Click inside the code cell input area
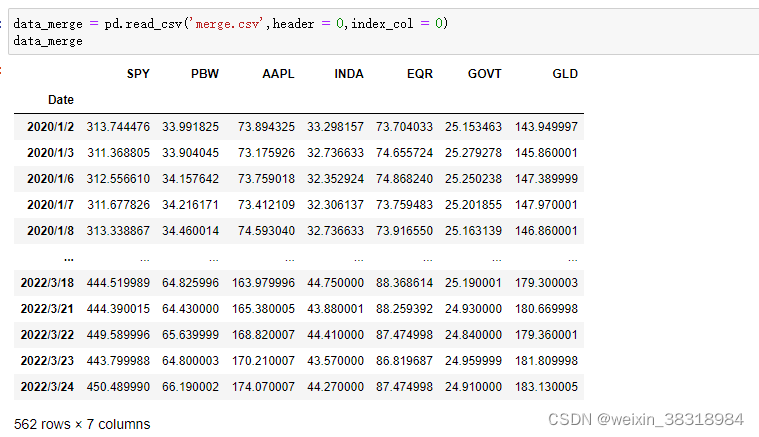The width and height of the screenshot is (759, 437). pos(383,32)
